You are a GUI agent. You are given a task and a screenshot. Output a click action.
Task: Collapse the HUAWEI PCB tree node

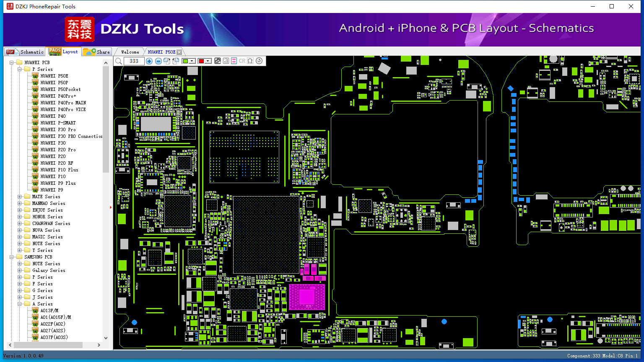tap(12, 62)
